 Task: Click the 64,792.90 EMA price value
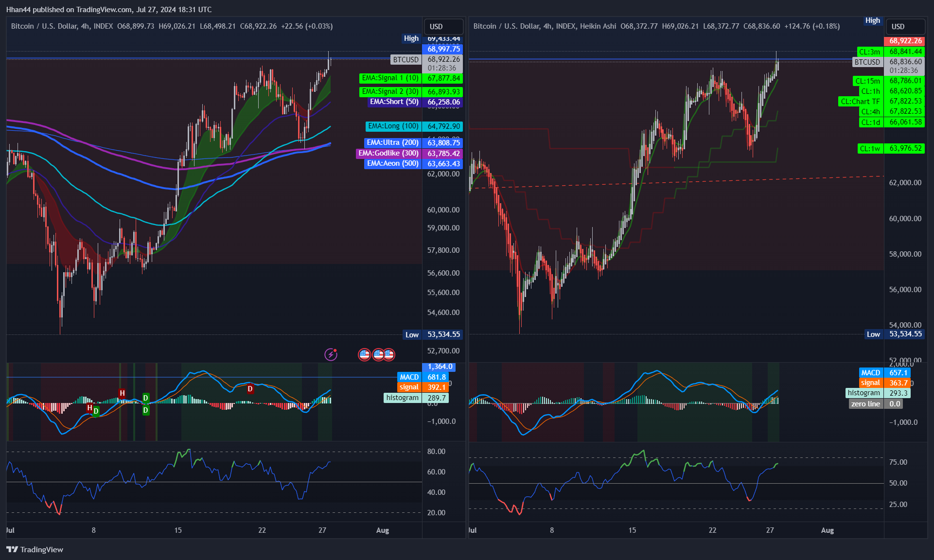(x=443, y=126)
